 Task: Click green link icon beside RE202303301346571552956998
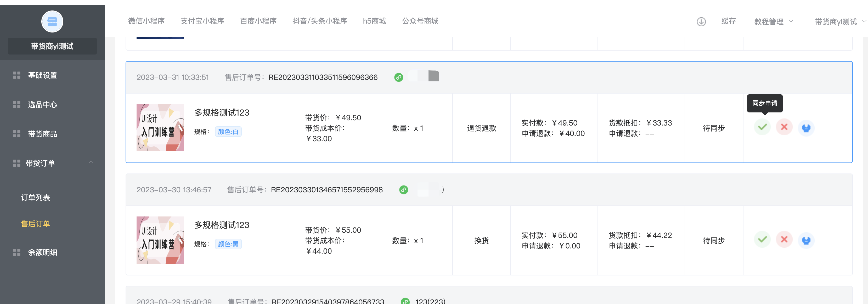point(403,190)
